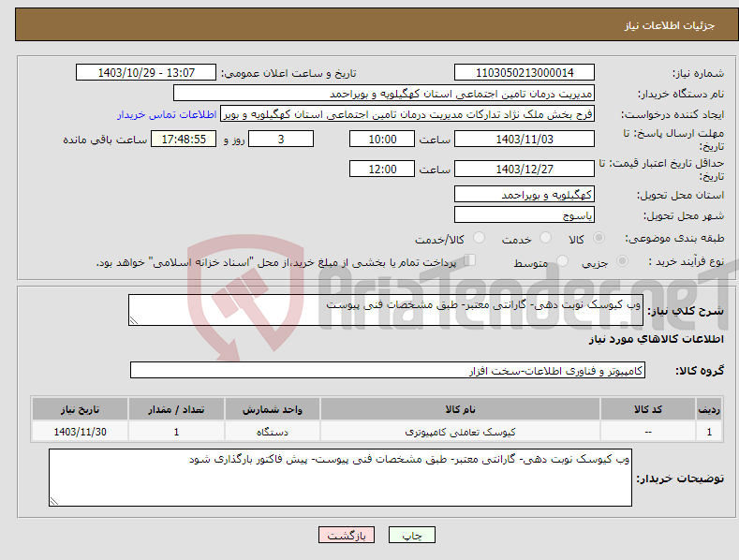Click the quantity cell showing 1
Screen dimensions: 739x560
coord(176,432)
